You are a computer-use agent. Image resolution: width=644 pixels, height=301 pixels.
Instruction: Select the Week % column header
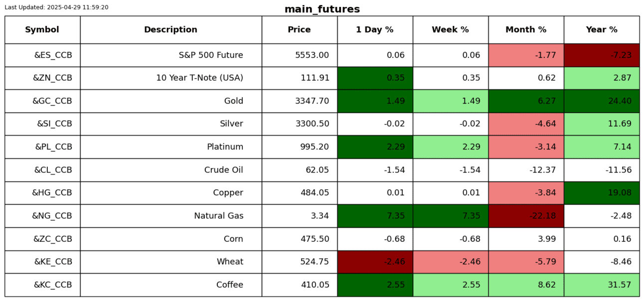(450, 30)
